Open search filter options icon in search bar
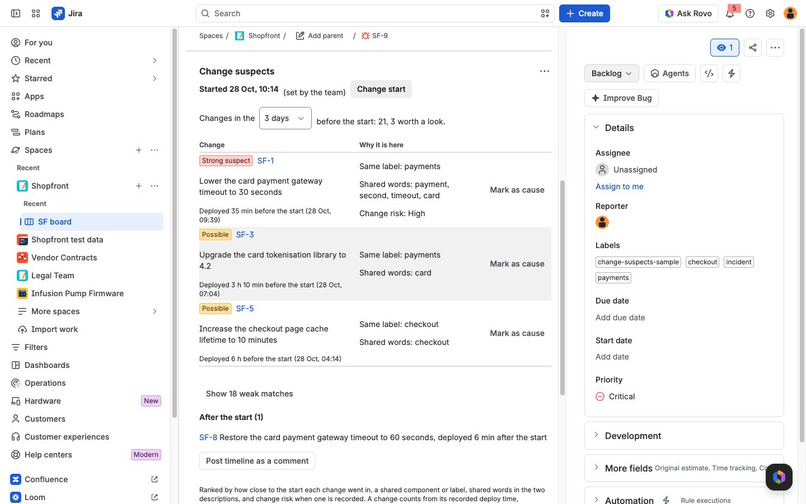806x504 pixels. (545, 13)
